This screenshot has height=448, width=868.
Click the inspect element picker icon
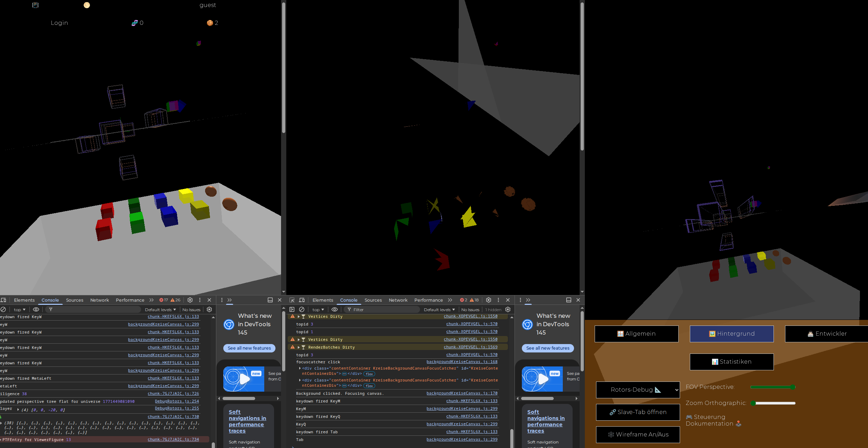(292, 300)
